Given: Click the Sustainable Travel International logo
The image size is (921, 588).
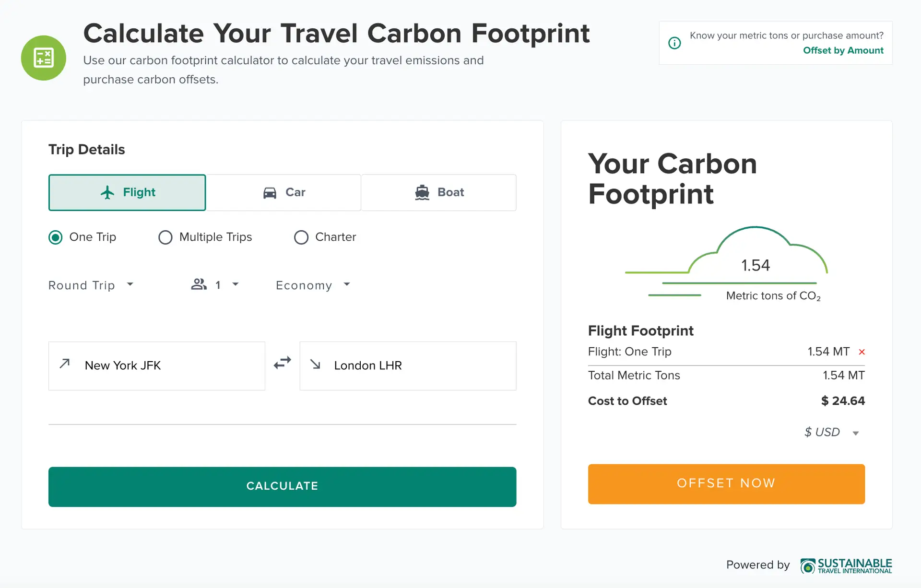Looking at the screenshot, I should point(846,565).
